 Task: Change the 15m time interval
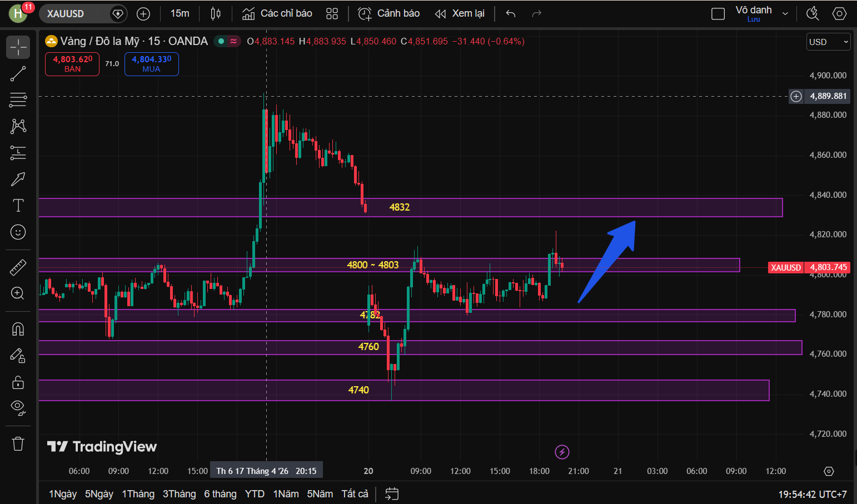pyautogui.click(x=180, y=13)
